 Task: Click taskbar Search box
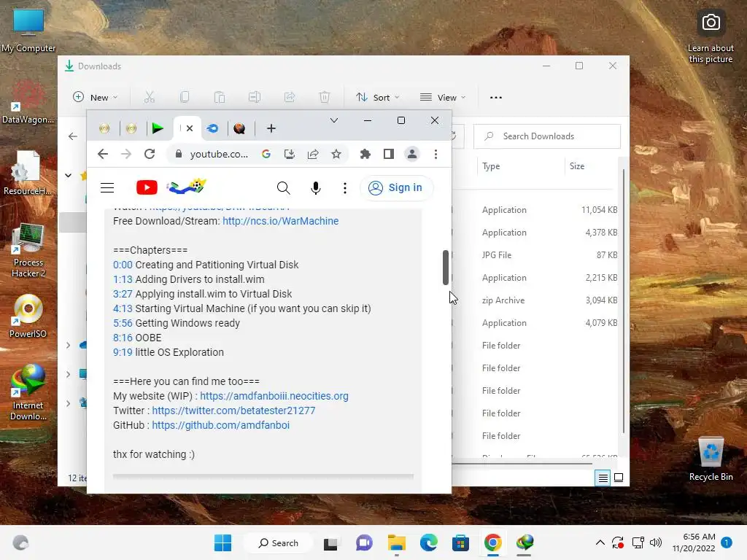pos(278,542)
